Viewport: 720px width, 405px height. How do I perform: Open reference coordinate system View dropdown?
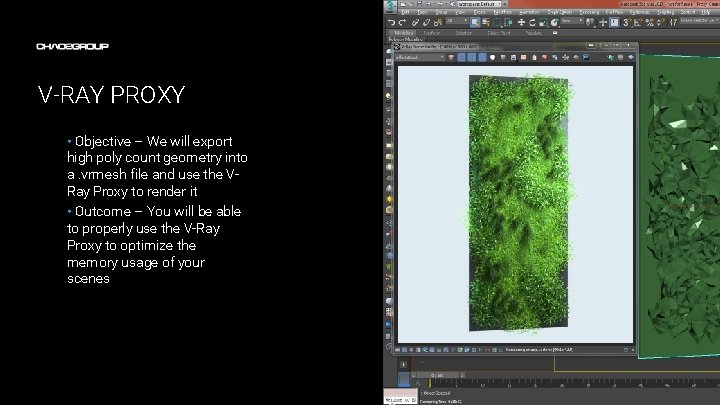(x=572, y=22)
